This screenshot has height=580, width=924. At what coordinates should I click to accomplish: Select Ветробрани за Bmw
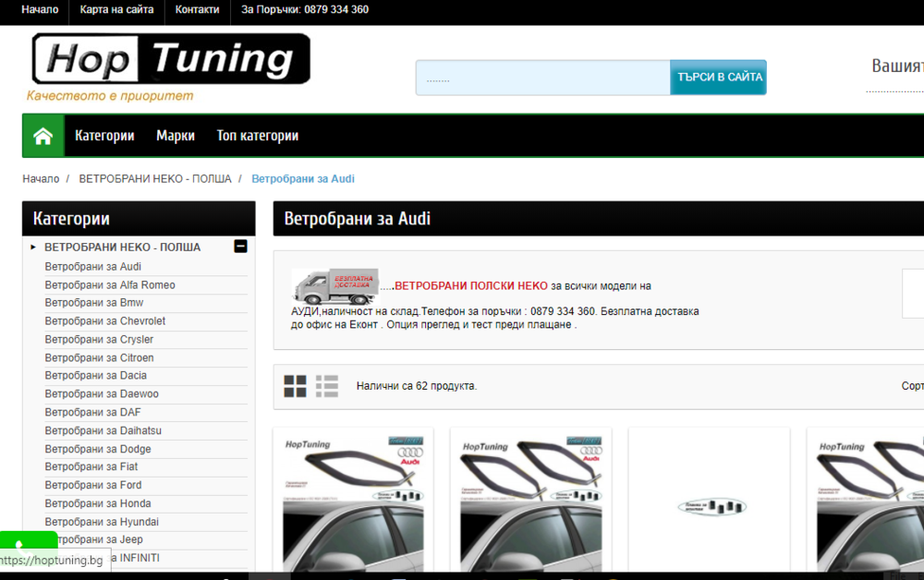coord(94,303)
